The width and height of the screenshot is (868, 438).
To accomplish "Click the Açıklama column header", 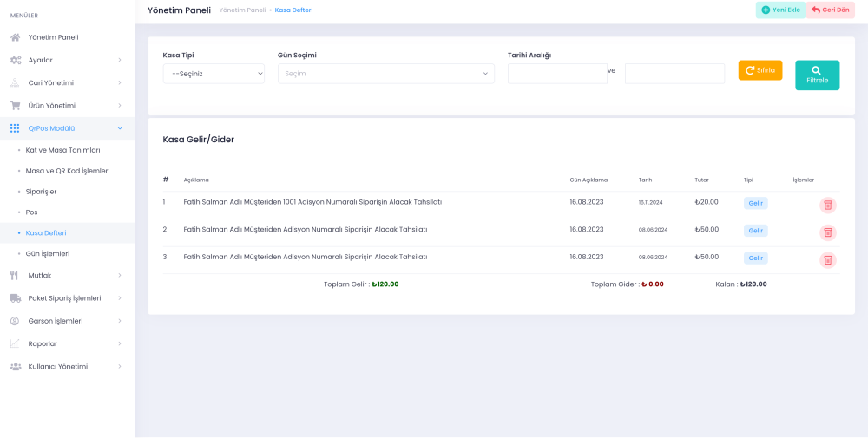I will pos(196,180).
